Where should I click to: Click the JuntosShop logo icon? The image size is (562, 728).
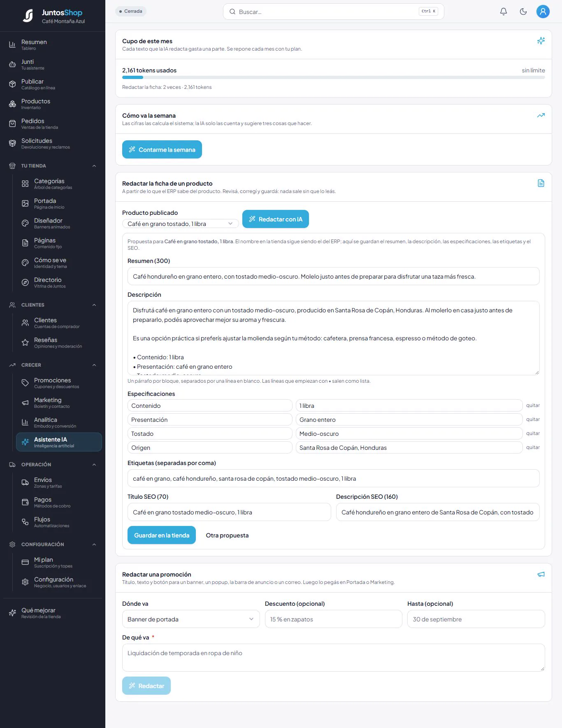click(x=28, y=16)
